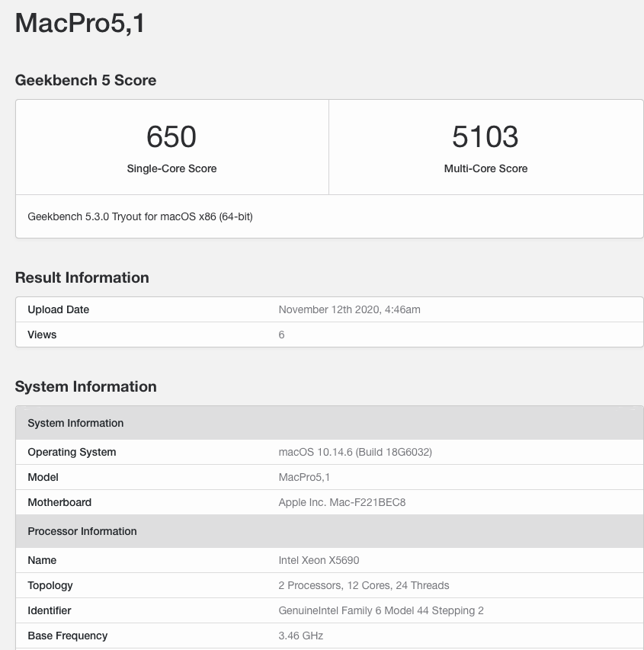Select the Intel Xeon X5690 value
Screen dimensions: 644x650
[x=319, y=560]
